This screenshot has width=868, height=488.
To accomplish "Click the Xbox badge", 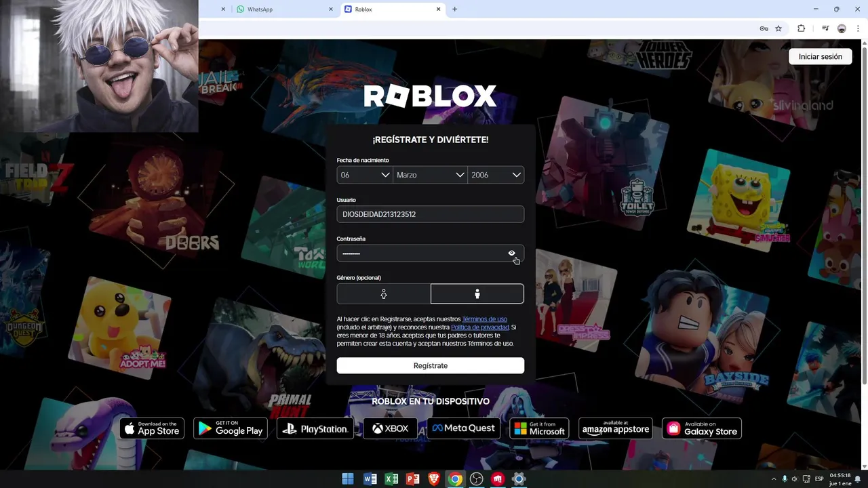I will point(390,428).
